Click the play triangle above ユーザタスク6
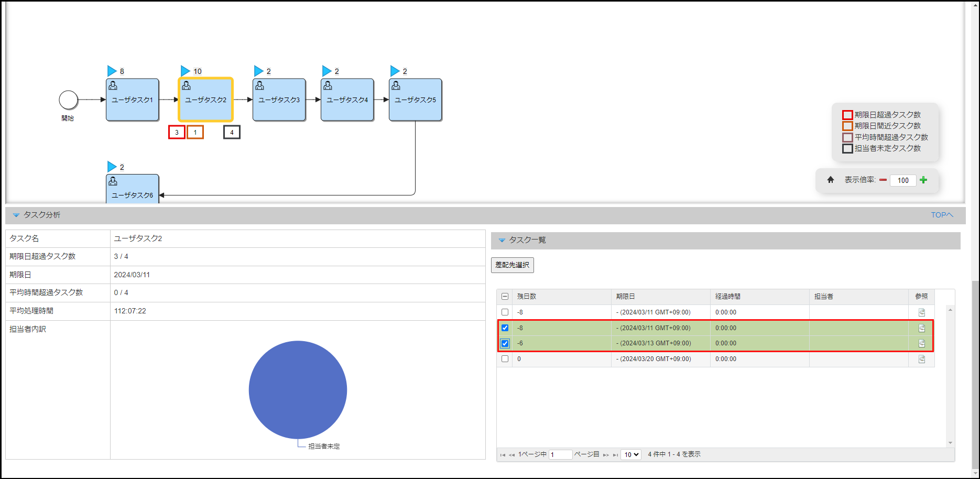The width and height of the screenshot is (980, 479). click(112, 167)
